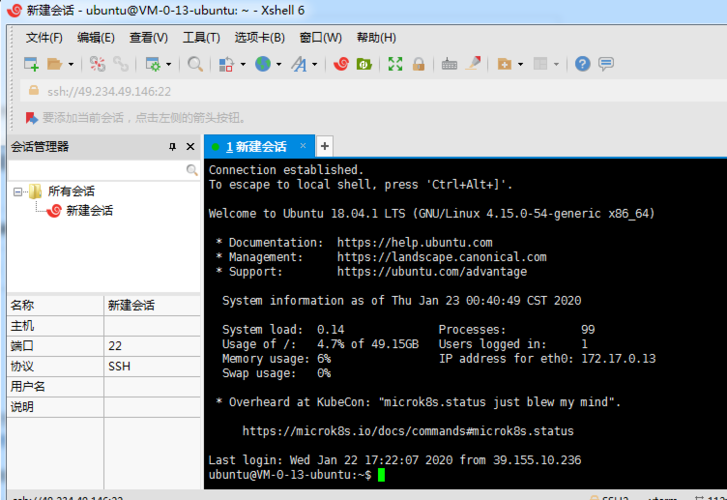This screenshot has width=727, height=500.
Task: Click the 主机 property row label
Action: tap(22, 326)
